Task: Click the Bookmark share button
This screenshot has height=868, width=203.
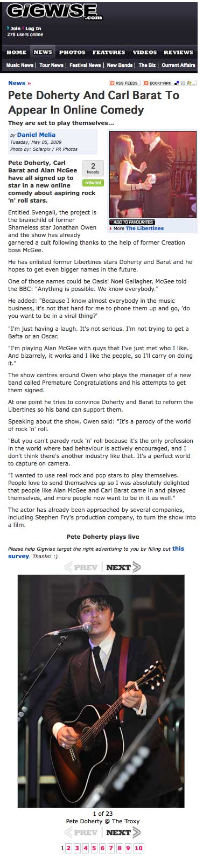Action: click(x=169, y=83)
